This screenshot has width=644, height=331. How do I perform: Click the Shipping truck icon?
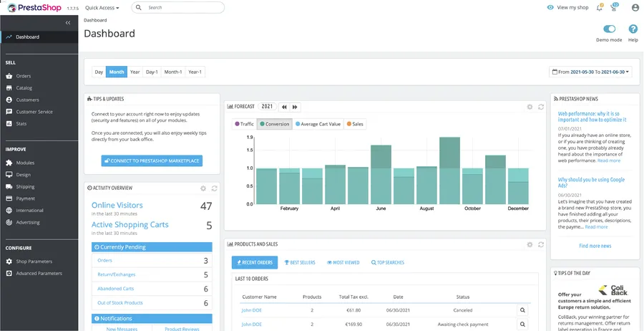pos(9,187)
